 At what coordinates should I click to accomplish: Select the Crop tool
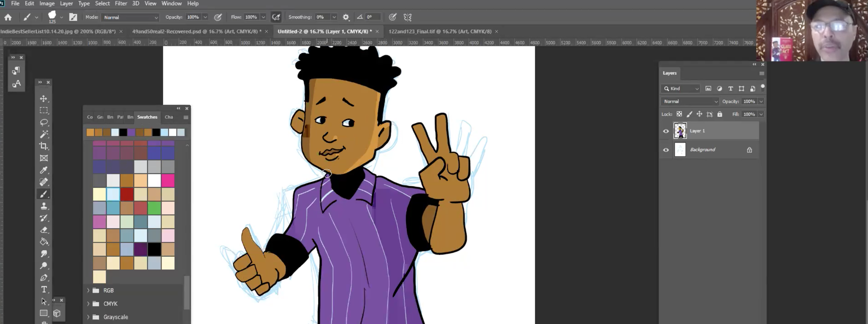point(44,146)
